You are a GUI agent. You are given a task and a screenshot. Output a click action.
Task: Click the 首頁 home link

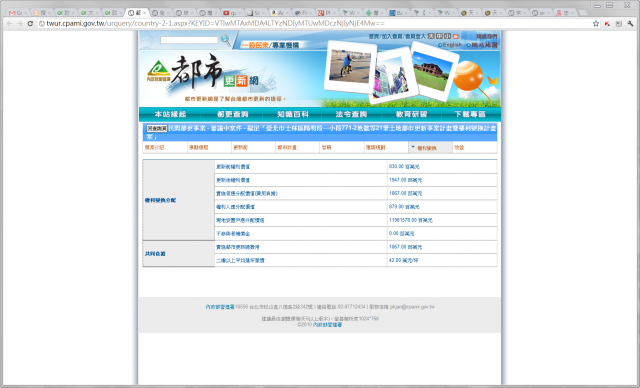click(x=374, y=36)
